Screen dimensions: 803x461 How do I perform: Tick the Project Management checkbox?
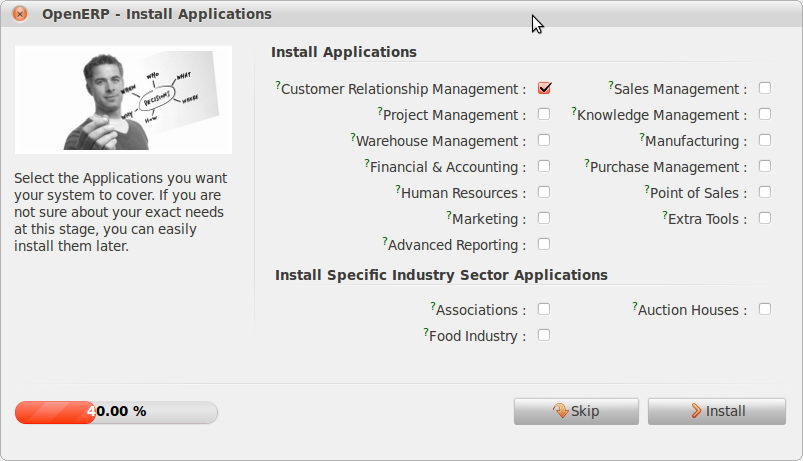544,114
